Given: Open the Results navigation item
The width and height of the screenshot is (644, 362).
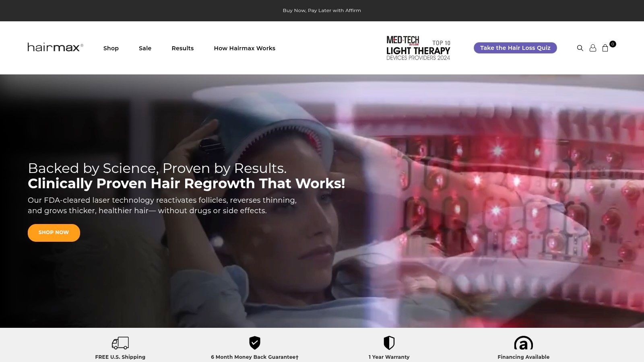Looking at the screenshot, I should [x=183, y=48].
